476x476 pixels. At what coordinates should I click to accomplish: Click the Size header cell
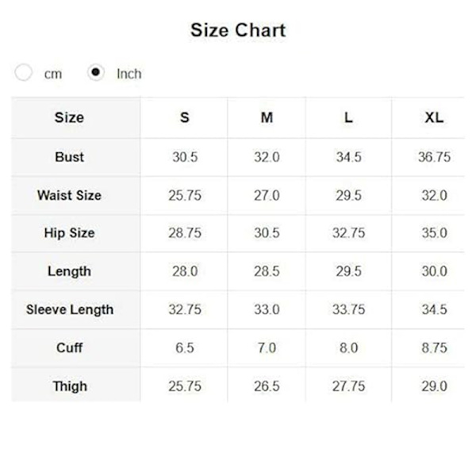click(x=69, y=117)
